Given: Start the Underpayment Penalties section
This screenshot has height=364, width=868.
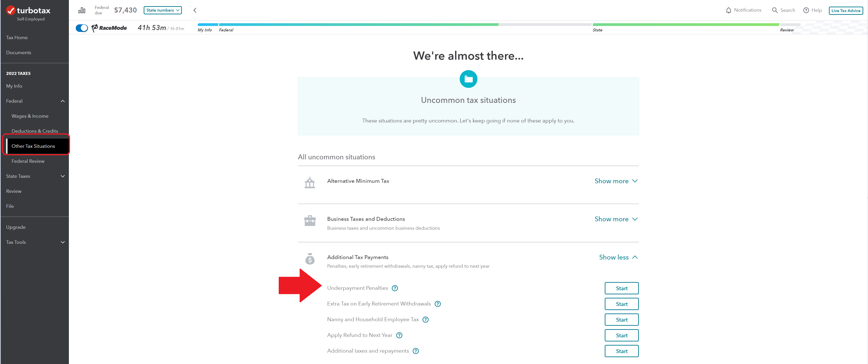Looking at the screenshot, I should (621, 288).
